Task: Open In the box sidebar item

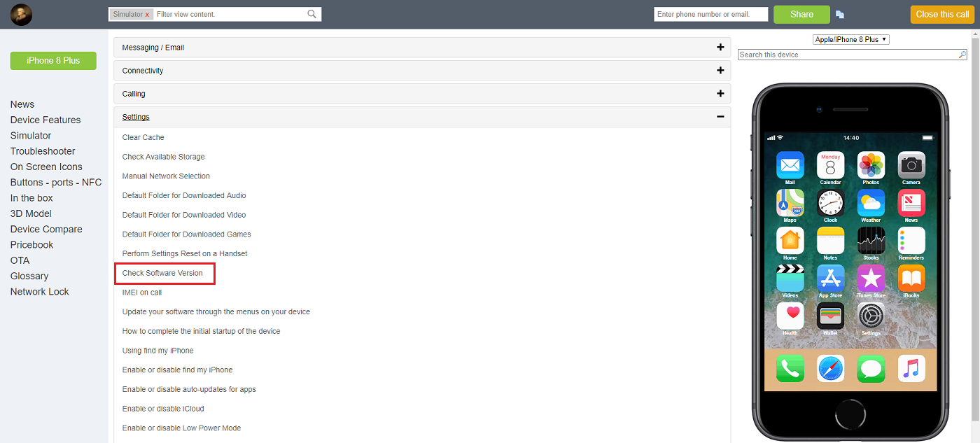Action: tap(31, 198)
